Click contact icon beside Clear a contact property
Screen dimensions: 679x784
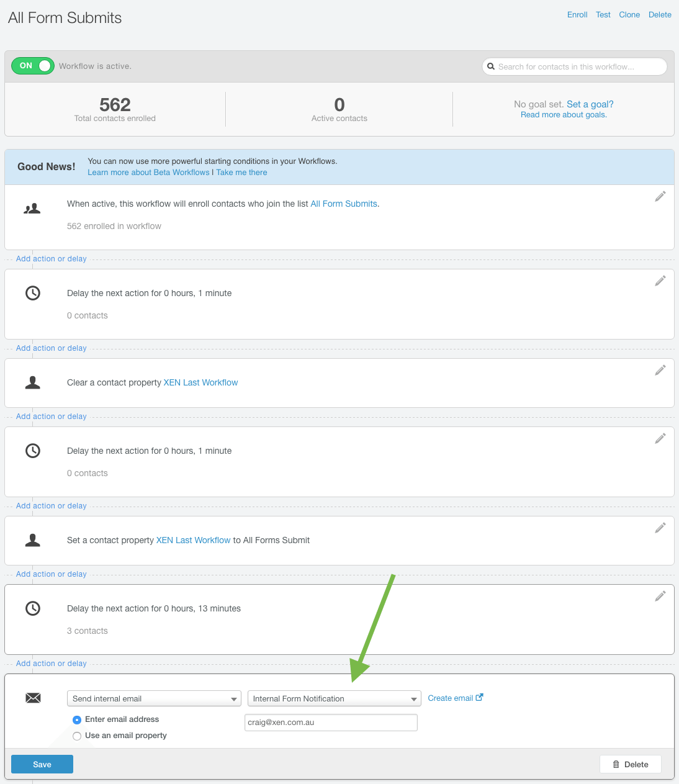[x=33, y=383]
